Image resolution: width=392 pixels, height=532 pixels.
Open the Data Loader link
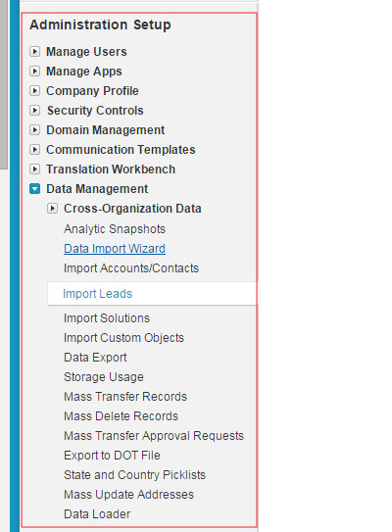coord(97,514)
